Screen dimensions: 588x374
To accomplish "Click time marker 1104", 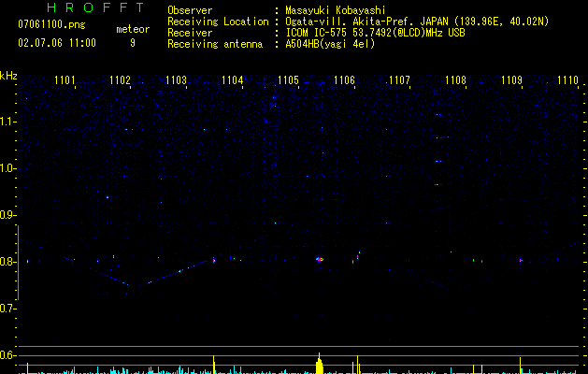I will 232,80.
